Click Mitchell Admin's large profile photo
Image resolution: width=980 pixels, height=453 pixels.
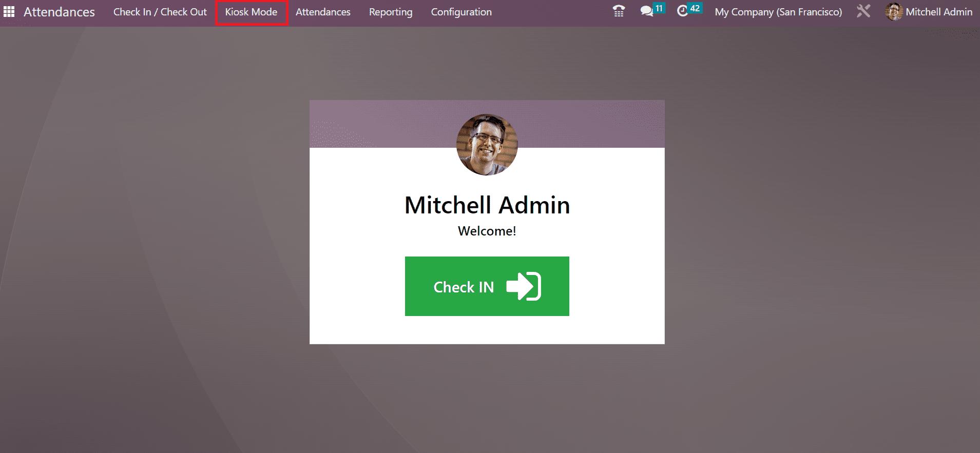coord(487,145)
